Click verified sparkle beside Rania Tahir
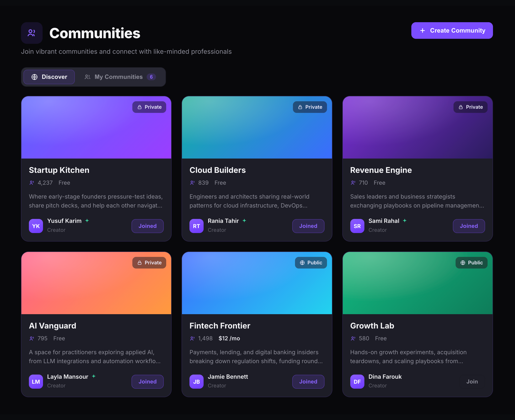Viewport: 515px width, 420px height. pos(245,221)
